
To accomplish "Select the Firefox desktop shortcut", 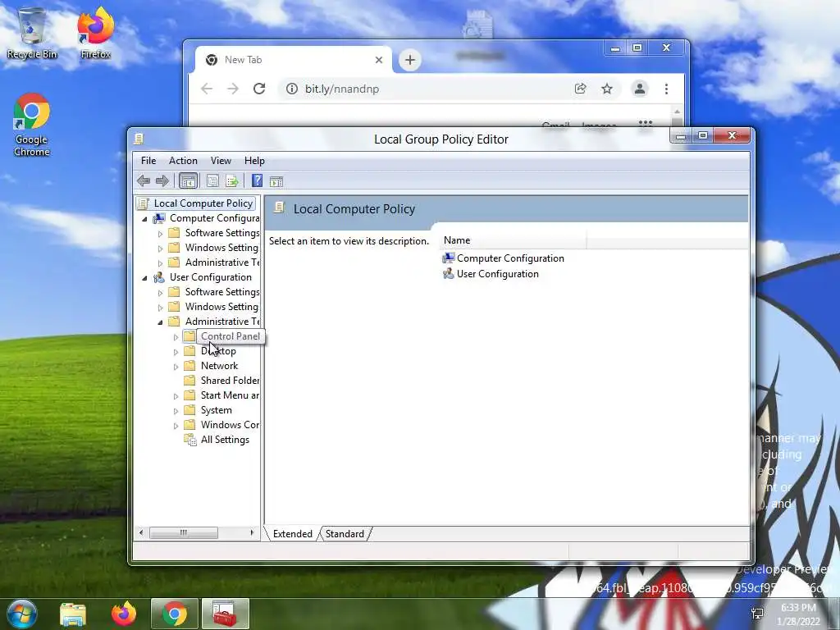I will pos(95,33).
